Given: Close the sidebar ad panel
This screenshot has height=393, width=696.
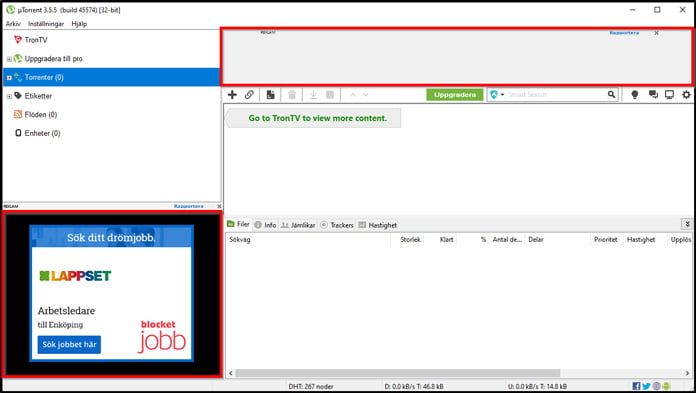Looking at the screenshot, I should tap(219, 206).
